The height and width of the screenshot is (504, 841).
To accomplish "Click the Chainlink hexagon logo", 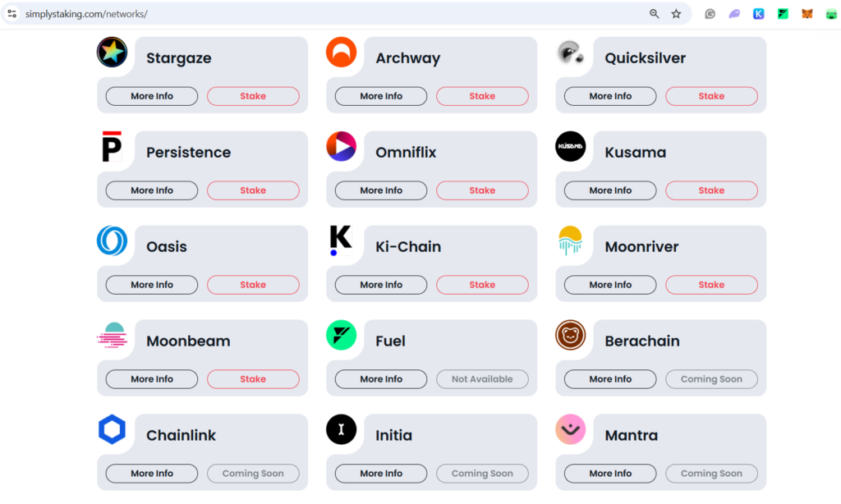I will [x=112, y=430].
